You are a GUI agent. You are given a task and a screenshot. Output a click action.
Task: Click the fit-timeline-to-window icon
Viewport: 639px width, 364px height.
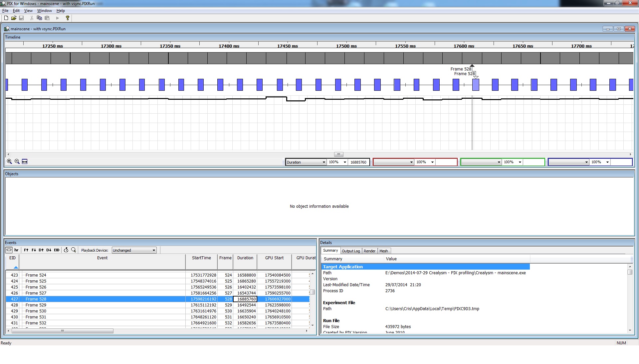(25, 162)
